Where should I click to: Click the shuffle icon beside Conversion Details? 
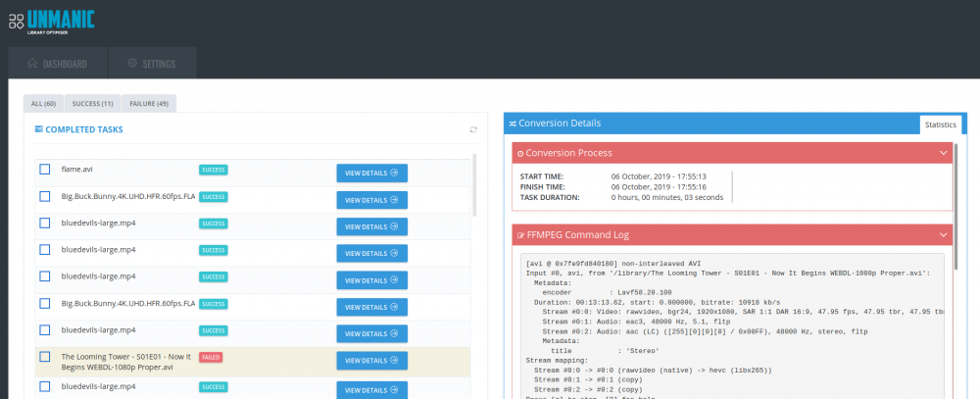(512, 124)
